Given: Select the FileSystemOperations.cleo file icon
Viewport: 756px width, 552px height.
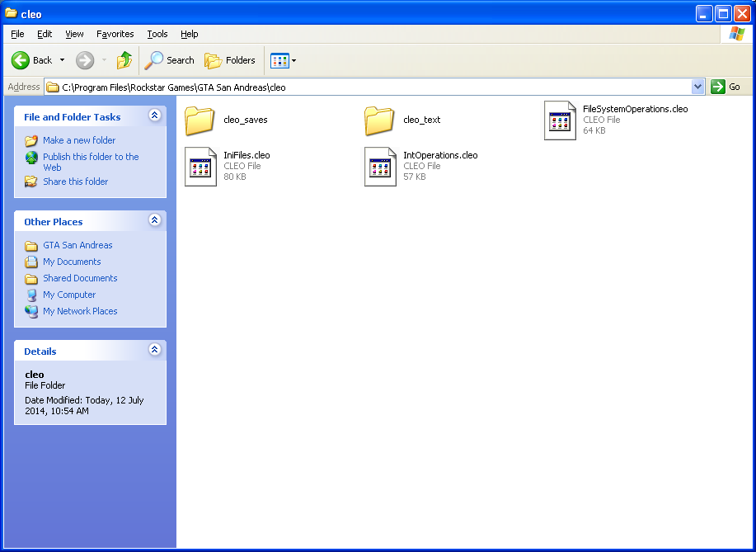Looking at the screenshot, I should pyautogui.click(x=560, y=120).
